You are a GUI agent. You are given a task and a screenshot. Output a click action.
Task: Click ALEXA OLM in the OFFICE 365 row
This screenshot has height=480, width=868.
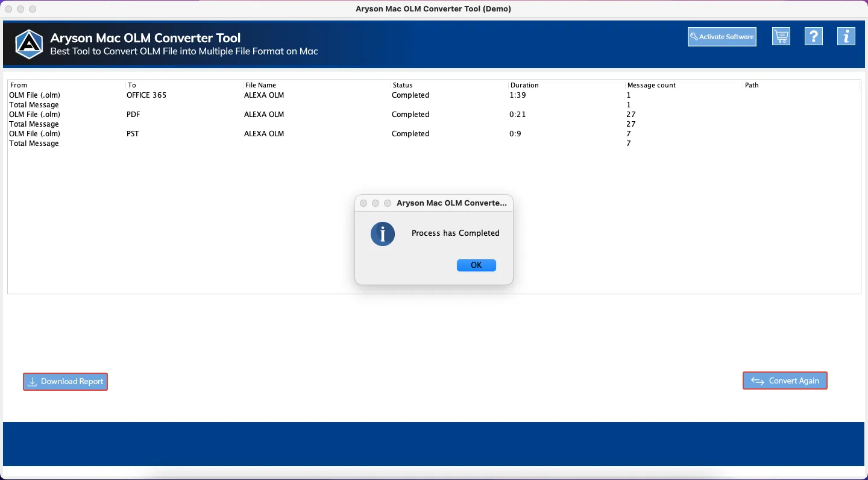click(x=264, y=95)
